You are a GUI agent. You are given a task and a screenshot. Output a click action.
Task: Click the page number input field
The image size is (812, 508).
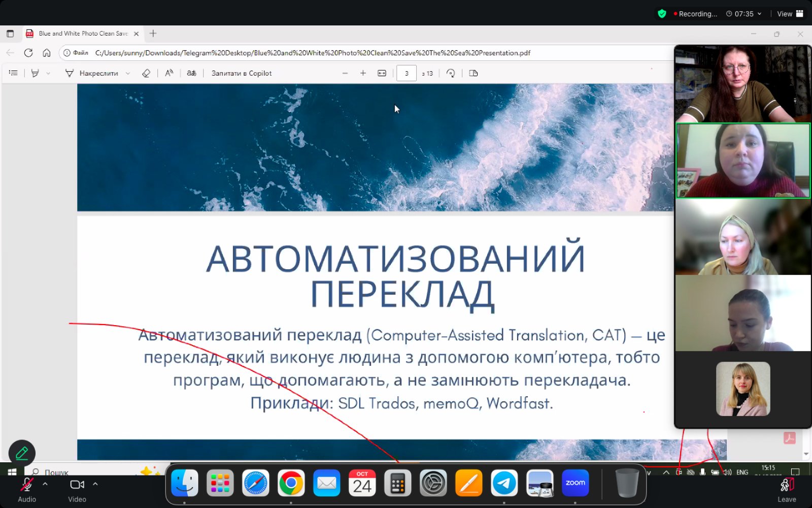(406, 73)
